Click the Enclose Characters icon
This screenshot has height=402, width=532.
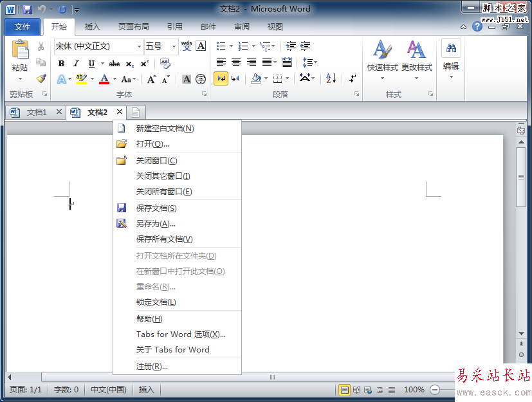[x=201, y=79]
